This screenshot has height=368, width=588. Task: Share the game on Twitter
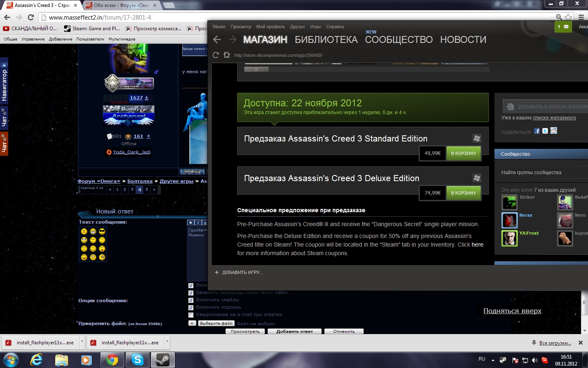[545, 131]
